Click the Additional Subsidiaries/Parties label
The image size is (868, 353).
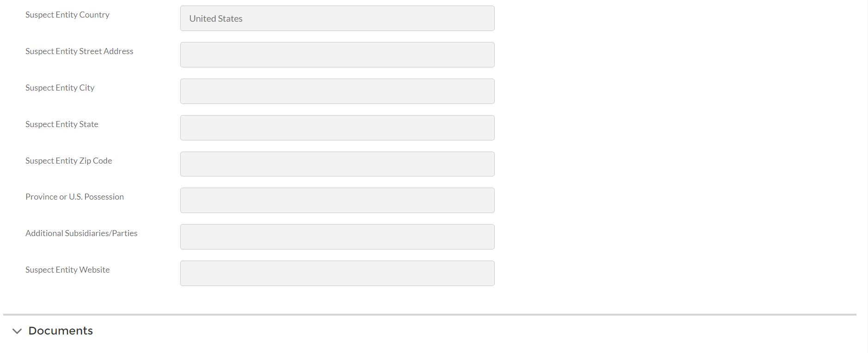(x=81, y=233)
